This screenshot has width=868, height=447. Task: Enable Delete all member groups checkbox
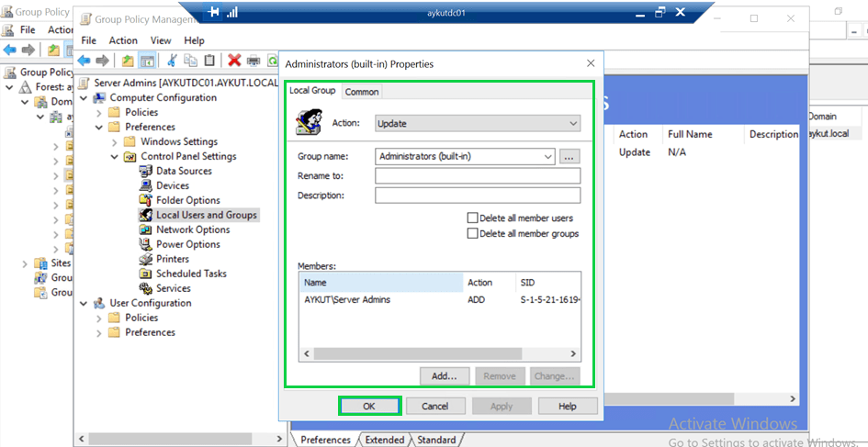coord(473,234)
